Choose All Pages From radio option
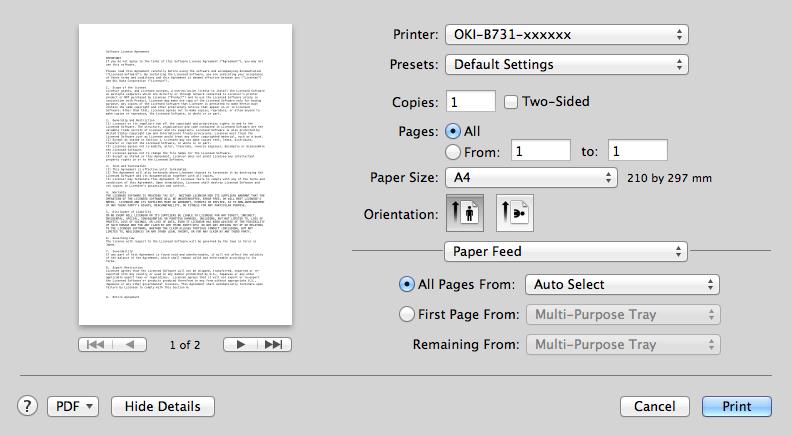Screen dimensions: 792x436 (407, 284)
